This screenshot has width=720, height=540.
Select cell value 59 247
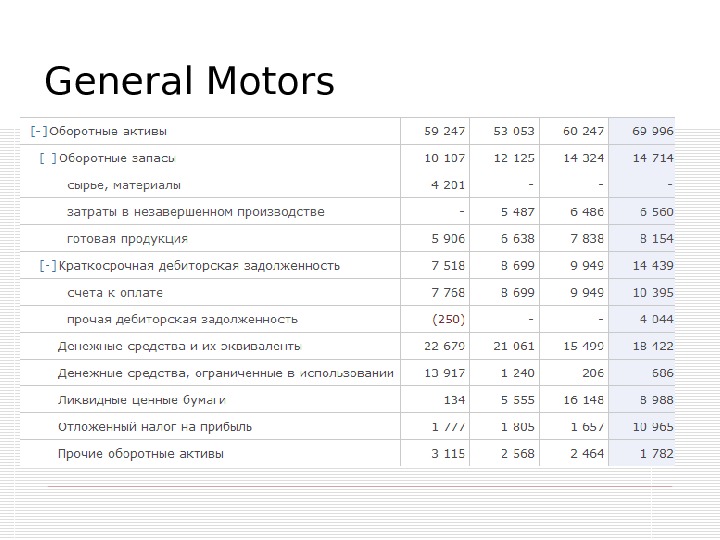[x=444, y=131]
